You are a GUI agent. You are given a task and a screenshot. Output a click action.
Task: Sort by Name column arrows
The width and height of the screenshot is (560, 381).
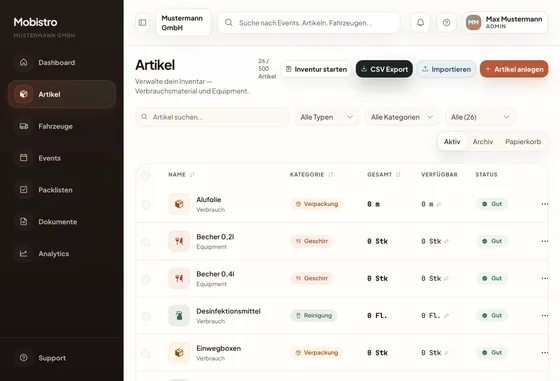[192, 175]
